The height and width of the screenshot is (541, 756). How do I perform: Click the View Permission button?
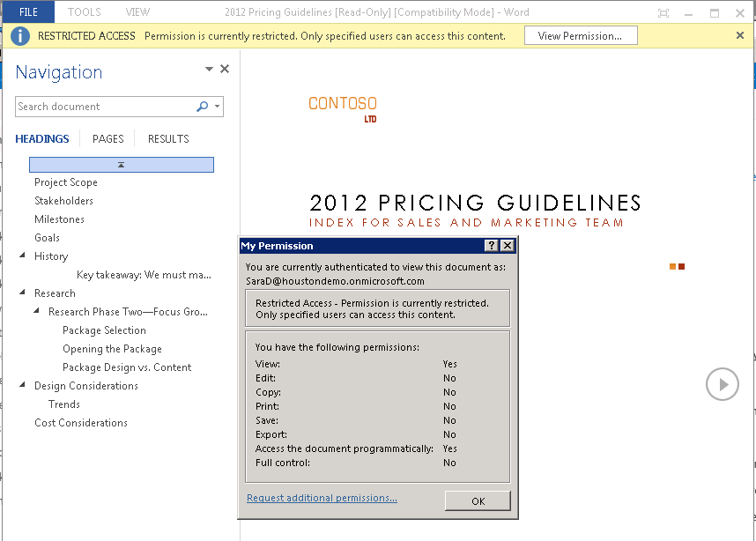click(x=581, y=35)
